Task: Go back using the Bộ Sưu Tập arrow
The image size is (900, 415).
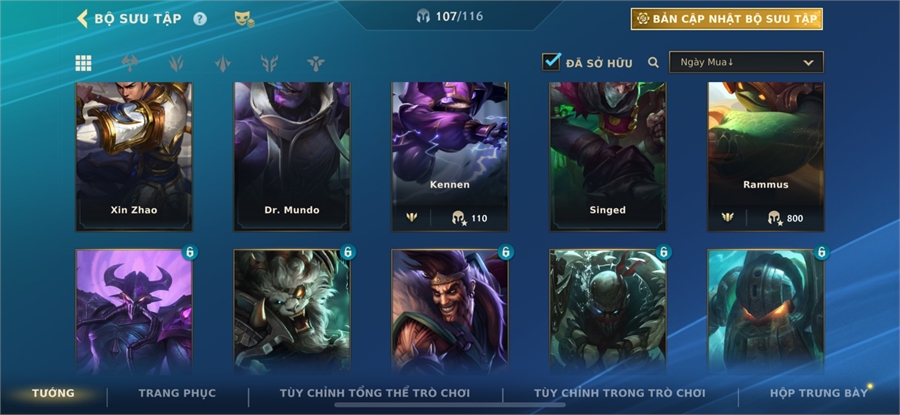Action: click(x=83, y=18)
